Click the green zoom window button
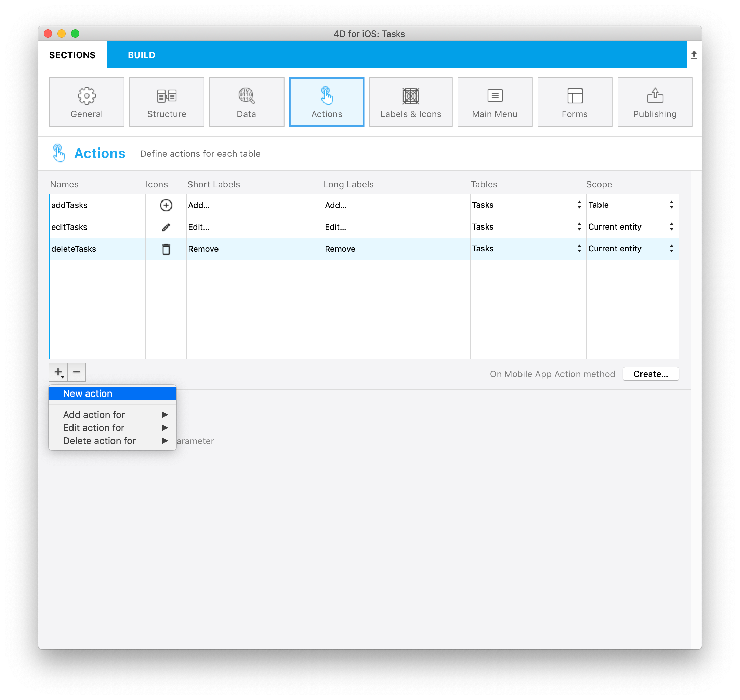Screen dimensions: 740x700 click(x=75, y=34)
